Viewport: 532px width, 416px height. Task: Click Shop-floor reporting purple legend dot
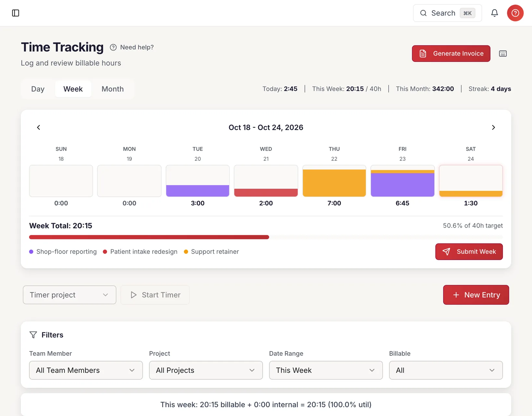click(x=31, y=252)
